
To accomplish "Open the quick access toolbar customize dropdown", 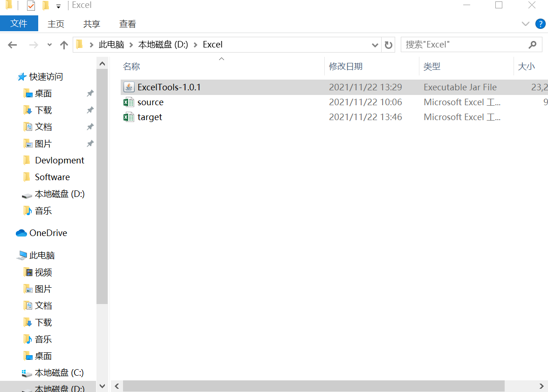I will click(58, 6).
